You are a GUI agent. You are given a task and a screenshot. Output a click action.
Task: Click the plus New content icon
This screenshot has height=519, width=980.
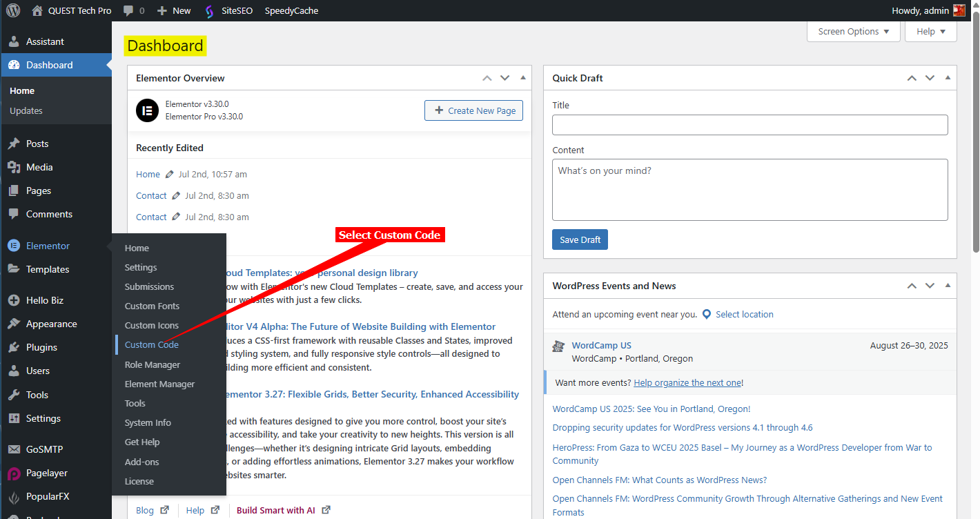coord(162,10)
